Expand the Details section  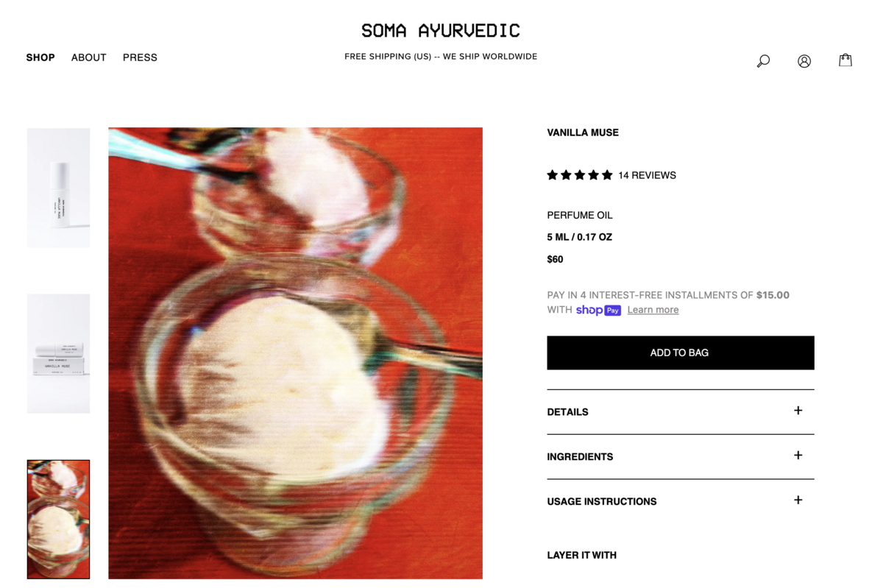click(681, 412)
